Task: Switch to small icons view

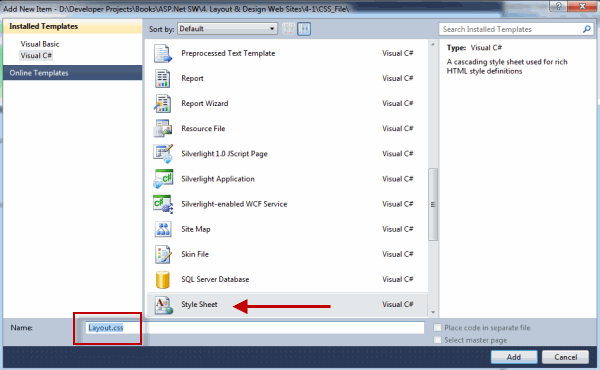Action: (x=289, y=29)
